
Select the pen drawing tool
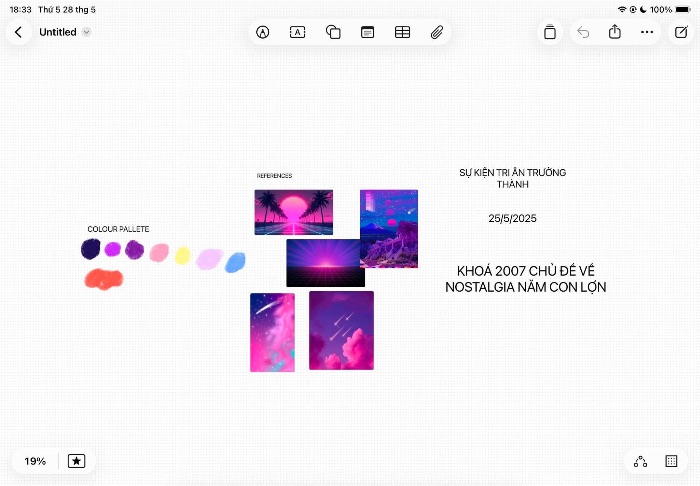point(262,32)
